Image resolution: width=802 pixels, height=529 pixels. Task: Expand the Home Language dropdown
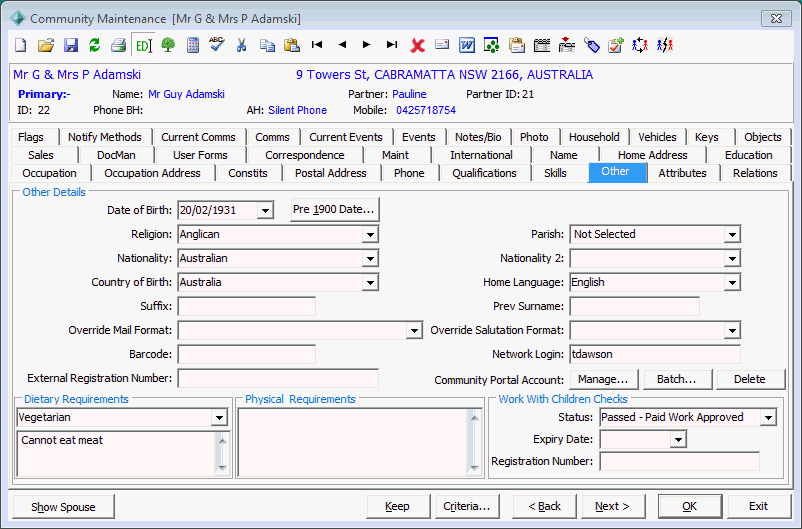point(732,282)
